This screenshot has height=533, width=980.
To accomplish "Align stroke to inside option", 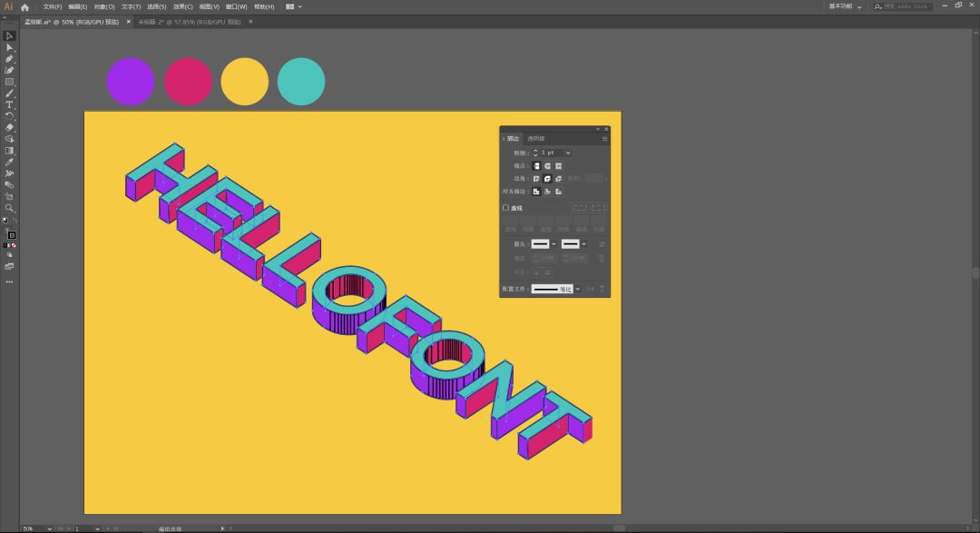I will point(547,192).
